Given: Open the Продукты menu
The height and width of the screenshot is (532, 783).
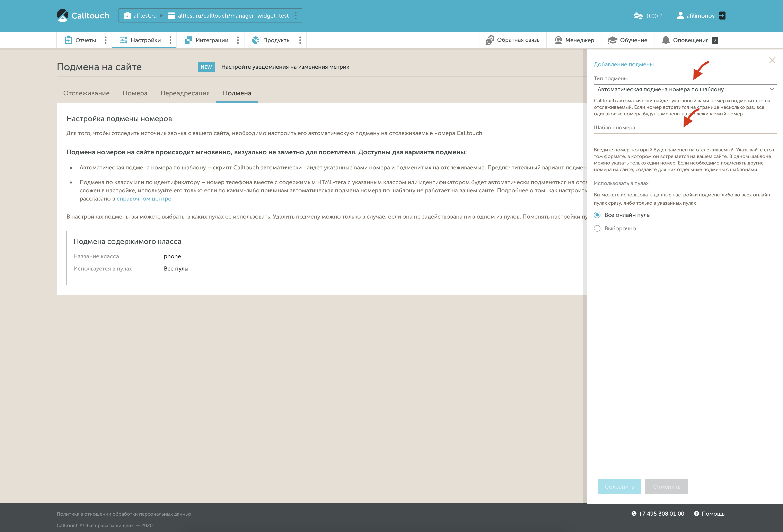Looking at the screenshot, I should pos(277,40).
